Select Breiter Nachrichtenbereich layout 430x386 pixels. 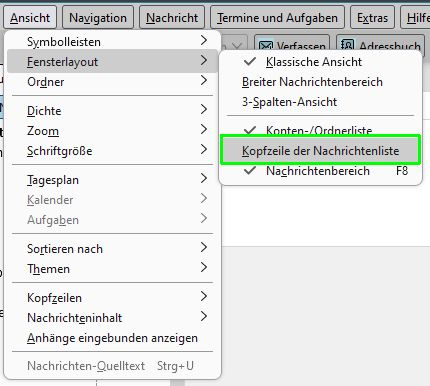click(x=321, y=82)
